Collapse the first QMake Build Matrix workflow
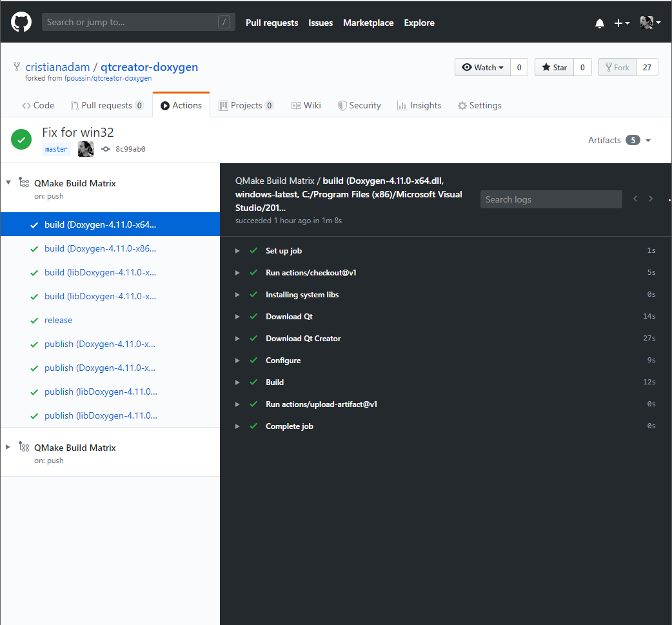The image size is (672, 625). point(8,183)
